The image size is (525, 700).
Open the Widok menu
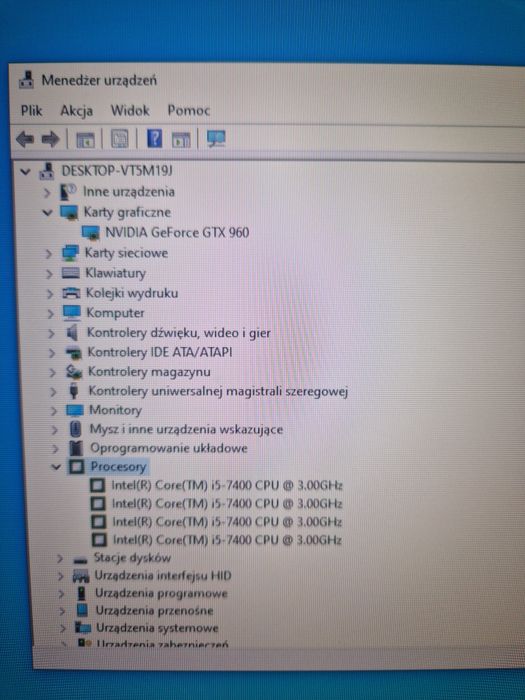click(130, 110)
